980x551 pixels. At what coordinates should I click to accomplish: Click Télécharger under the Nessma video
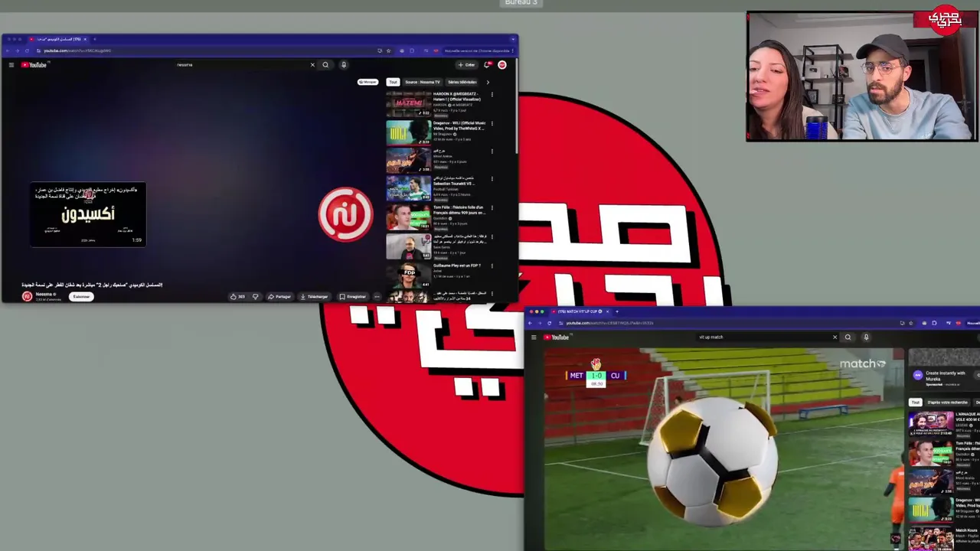click(x=314, y=297)
